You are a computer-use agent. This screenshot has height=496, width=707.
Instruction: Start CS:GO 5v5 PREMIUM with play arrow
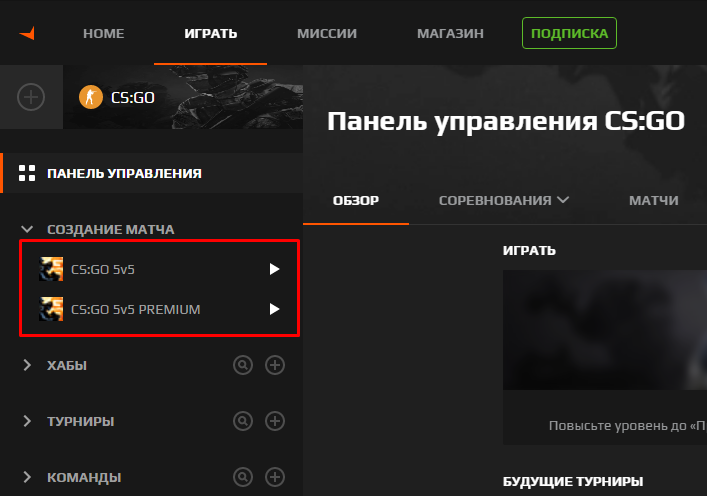click(x=274, y=309)
